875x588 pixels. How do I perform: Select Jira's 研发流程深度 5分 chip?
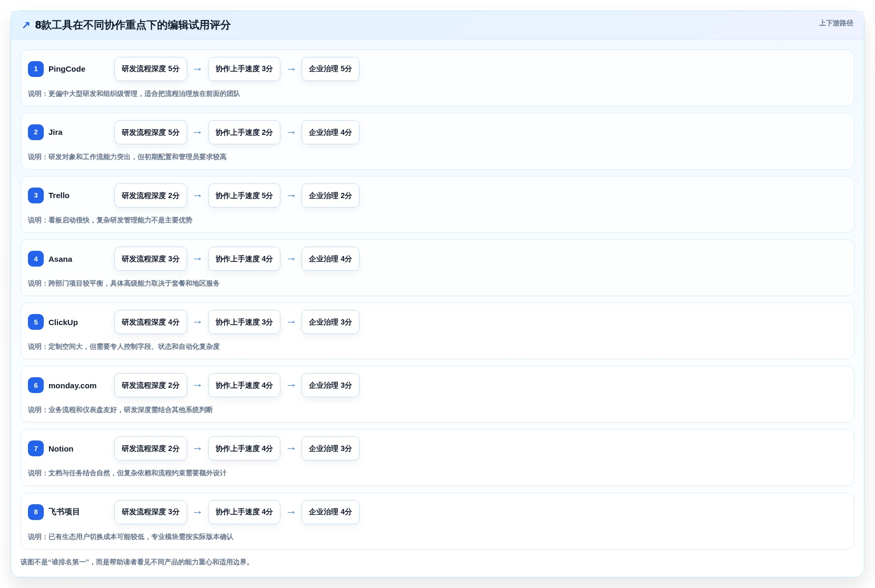[x=151, y=132]
